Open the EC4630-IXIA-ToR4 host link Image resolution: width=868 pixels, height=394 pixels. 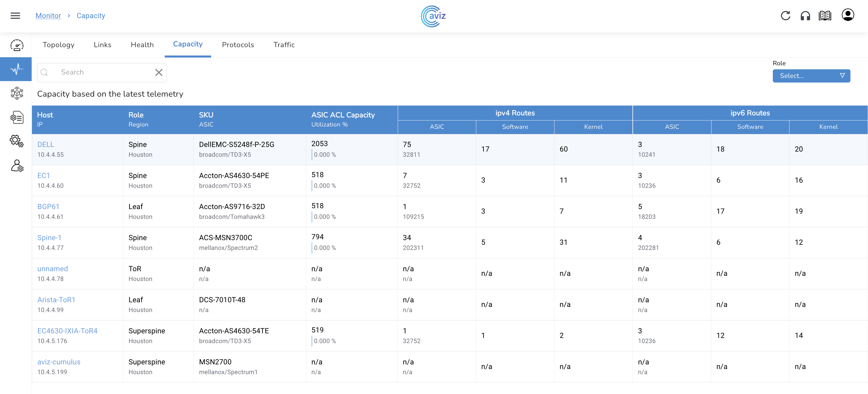67,331
